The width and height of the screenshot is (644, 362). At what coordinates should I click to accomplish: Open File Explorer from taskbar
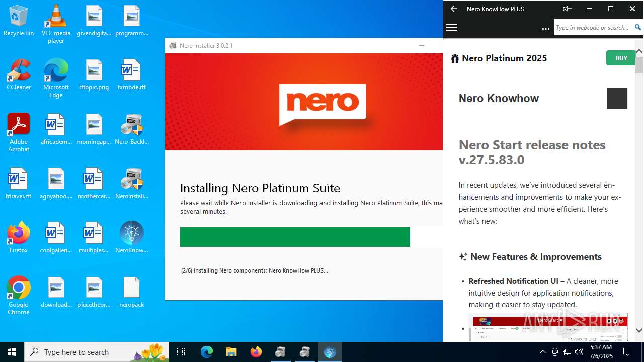[x=231, y=352]
